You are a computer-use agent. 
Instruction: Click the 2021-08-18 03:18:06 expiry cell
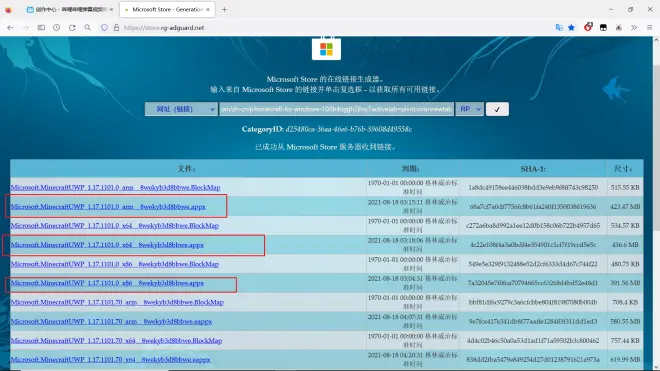point(412,245)
